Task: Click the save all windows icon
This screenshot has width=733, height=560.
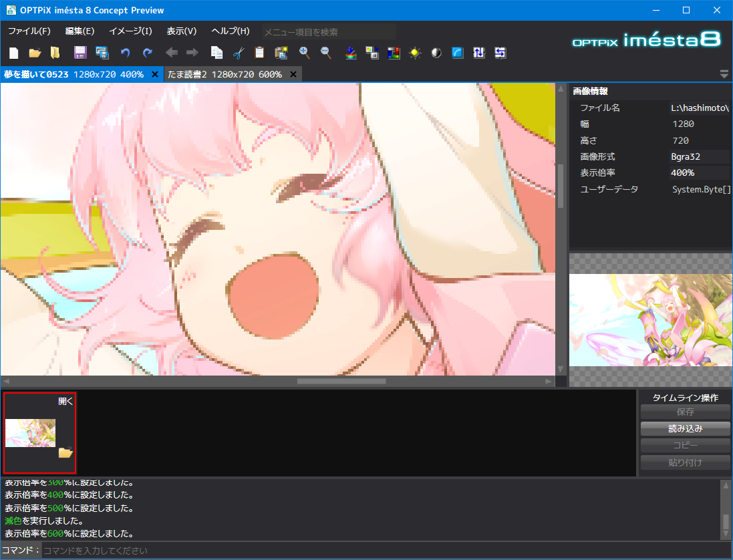Action: 102,53
